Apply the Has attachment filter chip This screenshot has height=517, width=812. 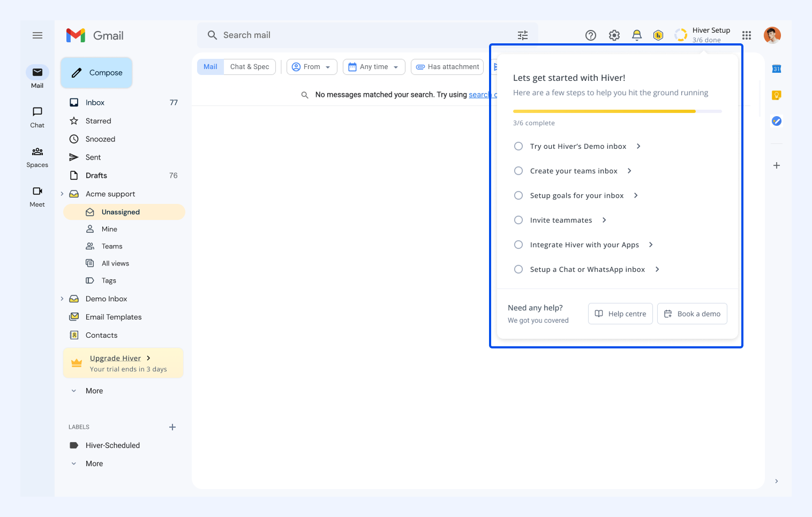tap(447, 67)
